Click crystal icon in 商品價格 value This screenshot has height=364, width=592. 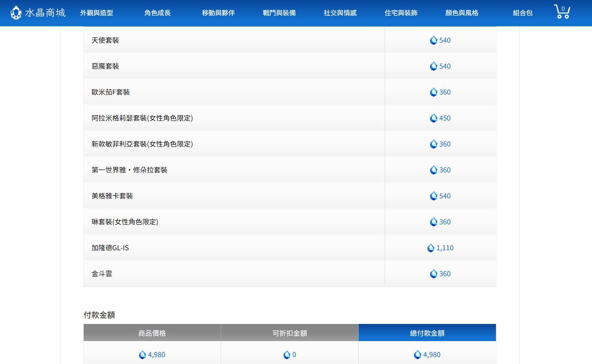142,355
